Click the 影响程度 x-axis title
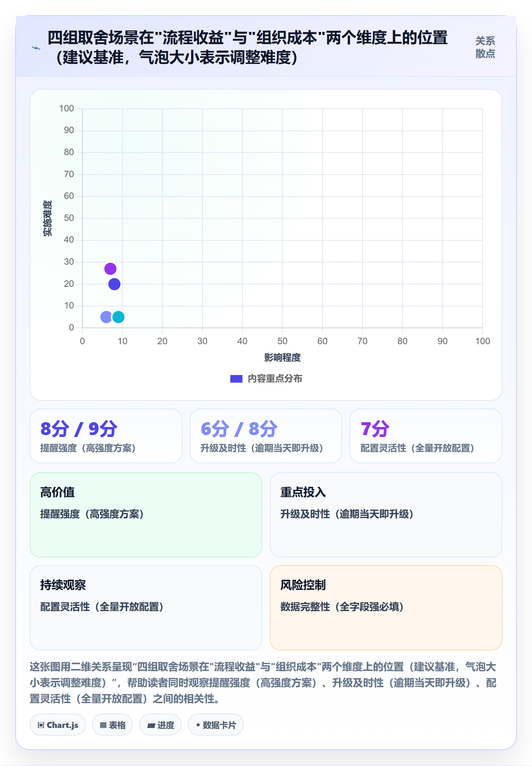532x766 pixels. (x=282, y=358)
